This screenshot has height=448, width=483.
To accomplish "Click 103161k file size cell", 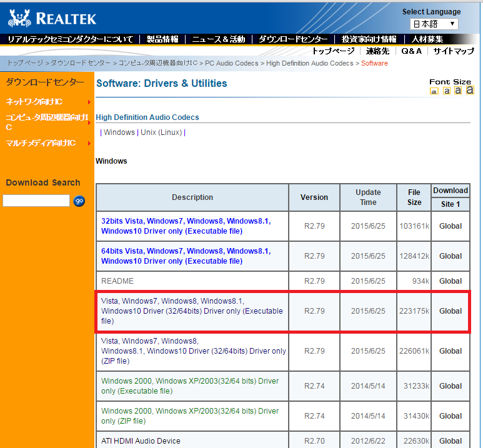I will tap(414, 226).
